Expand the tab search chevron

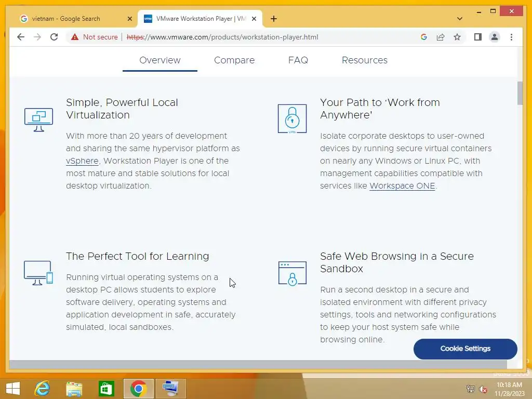[x=460, y=19]
